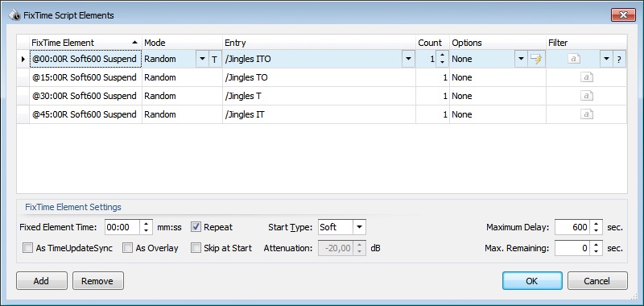Enable Skip at Start checkbox

coord(196,248)
